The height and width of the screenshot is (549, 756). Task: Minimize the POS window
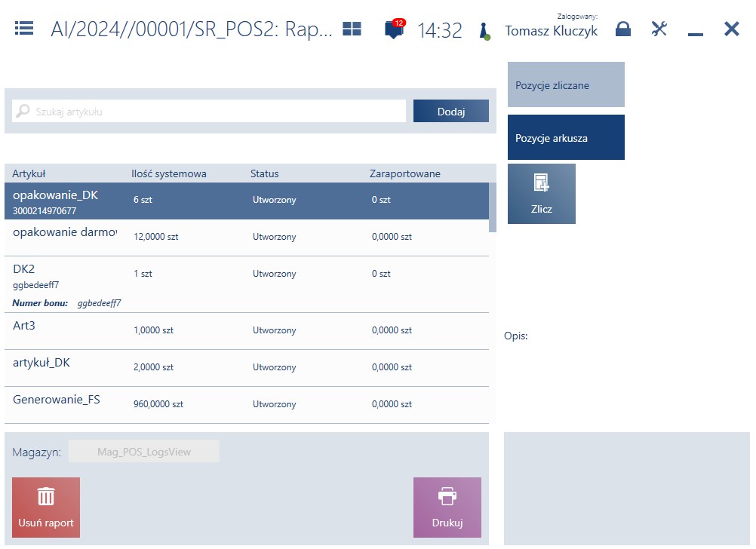pyautogui.click(x=695, y=34)
